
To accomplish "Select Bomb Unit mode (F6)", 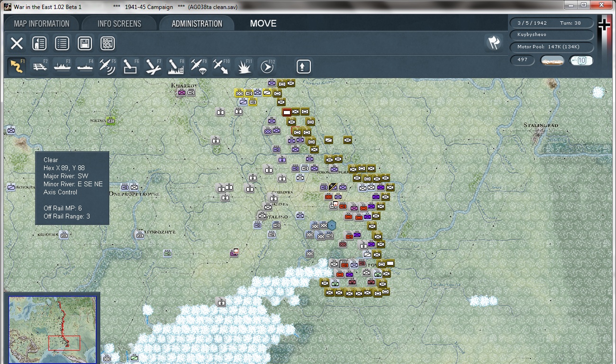I will (x=130, y=66).
